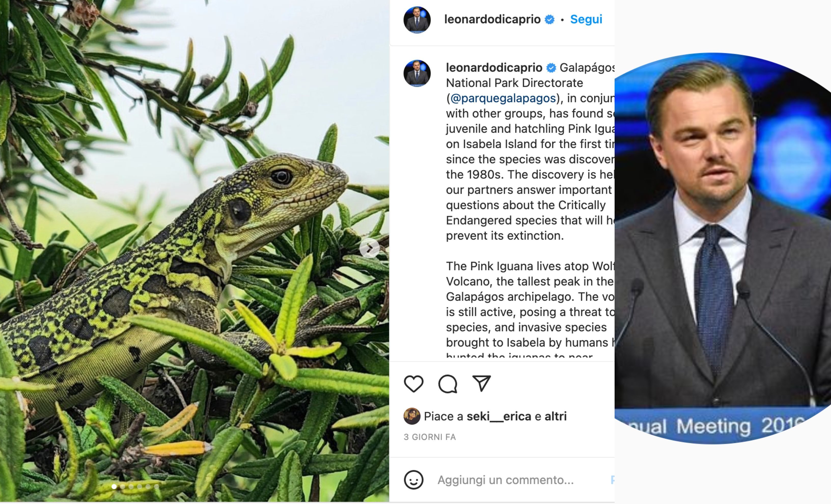
Task: Click the 'Aggiungi un commento...' input field
Action: click(506, 480)
